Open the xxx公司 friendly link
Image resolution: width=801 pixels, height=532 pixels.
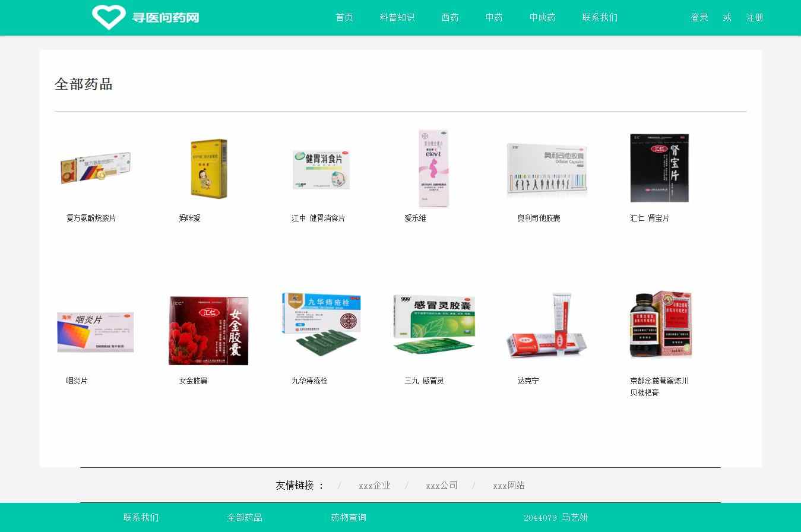click(442, 486)
